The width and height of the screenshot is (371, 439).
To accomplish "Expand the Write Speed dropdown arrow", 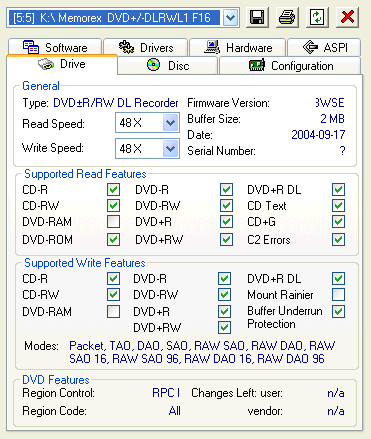I will (x=171, y=148).
